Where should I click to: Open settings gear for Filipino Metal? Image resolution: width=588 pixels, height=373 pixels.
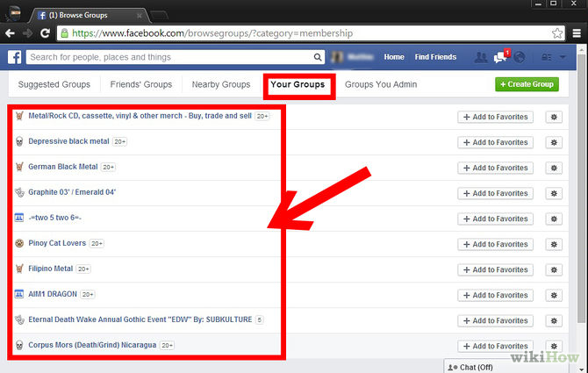[554, 270]
